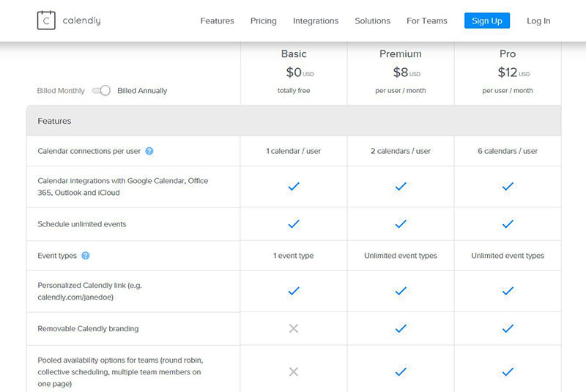
Task: Click Basic X mark for Removable branding
Action: pos(294,328)
